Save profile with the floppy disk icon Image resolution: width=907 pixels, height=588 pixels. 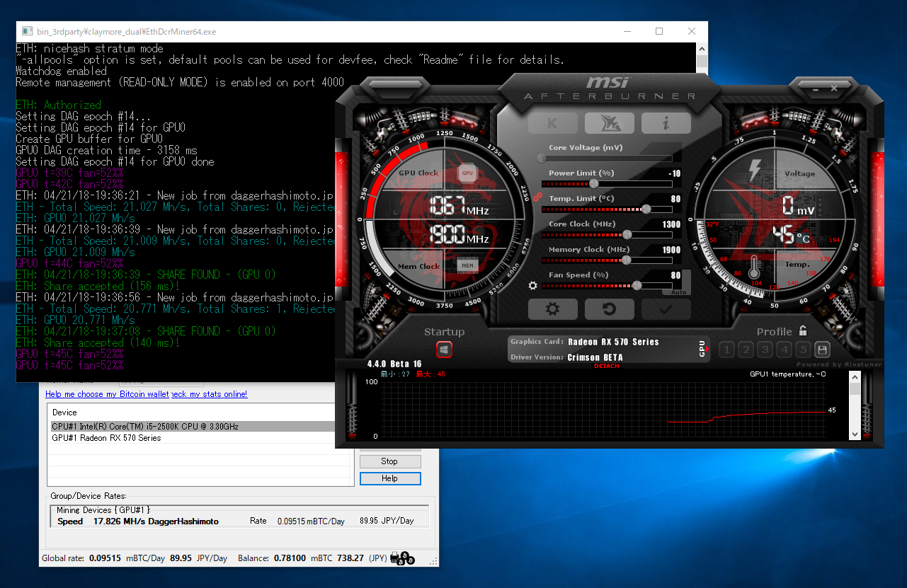822,350
